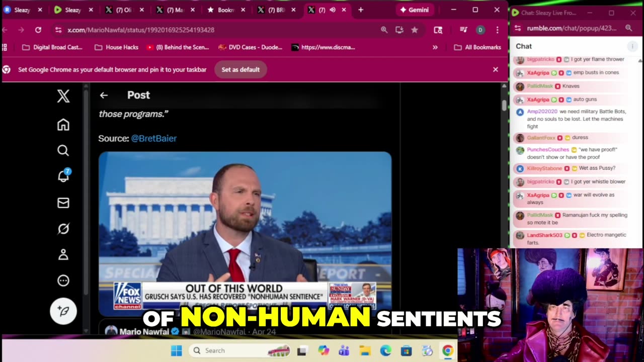
Task: Open Microsoft Store from the taskbar
Action: pyautogui.click(x=406, y=350)
